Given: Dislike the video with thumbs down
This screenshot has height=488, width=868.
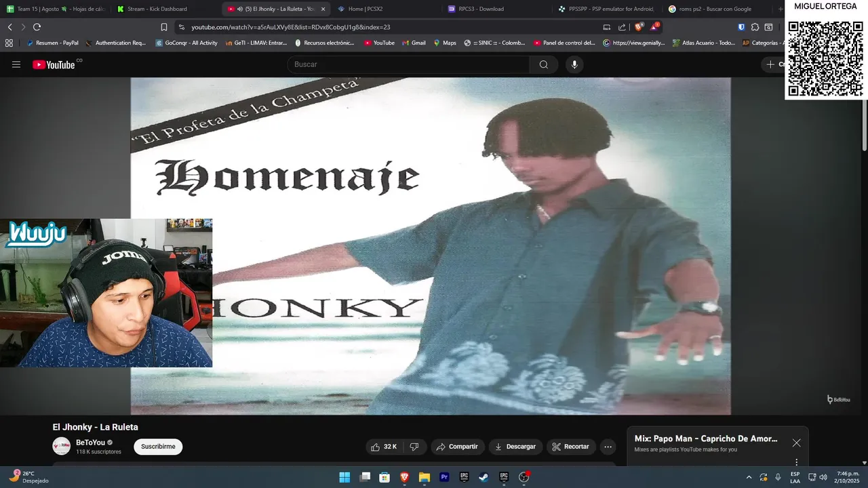Looking at the screenshot, I should coord(414,447).
